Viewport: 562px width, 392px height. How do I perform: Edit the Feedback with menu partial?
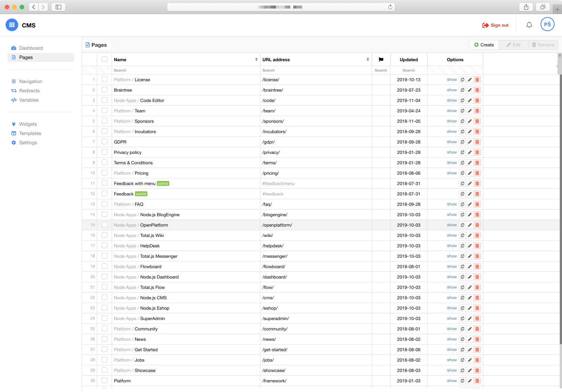point(470,184)
